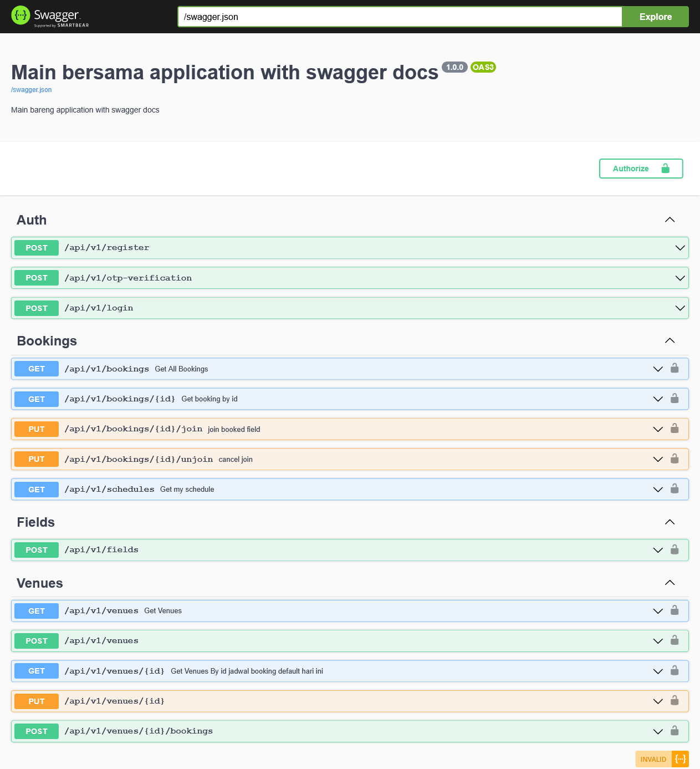Click 'Get Venues By id jadwal booking' description

click(247, 671)
